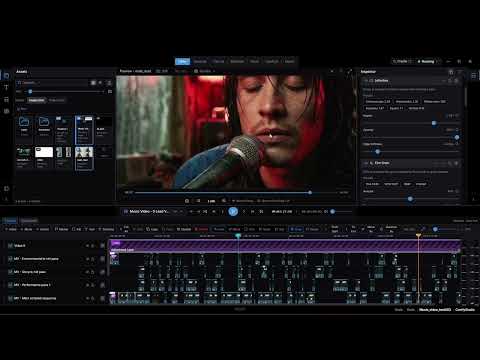Screen dimensions: 480x360
Task: Move the Amount slider in second effect
Action: click(x=410, y=199)
